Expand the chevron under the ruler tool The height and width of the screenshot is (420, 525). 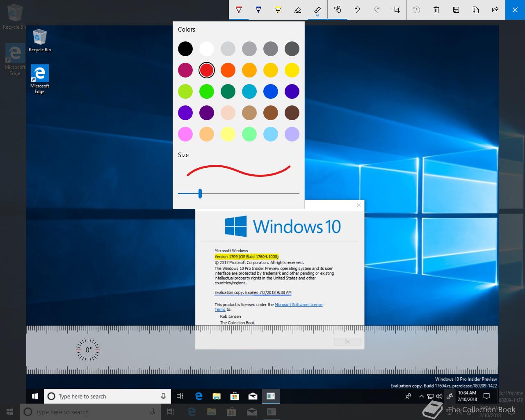tap(317, 16)
